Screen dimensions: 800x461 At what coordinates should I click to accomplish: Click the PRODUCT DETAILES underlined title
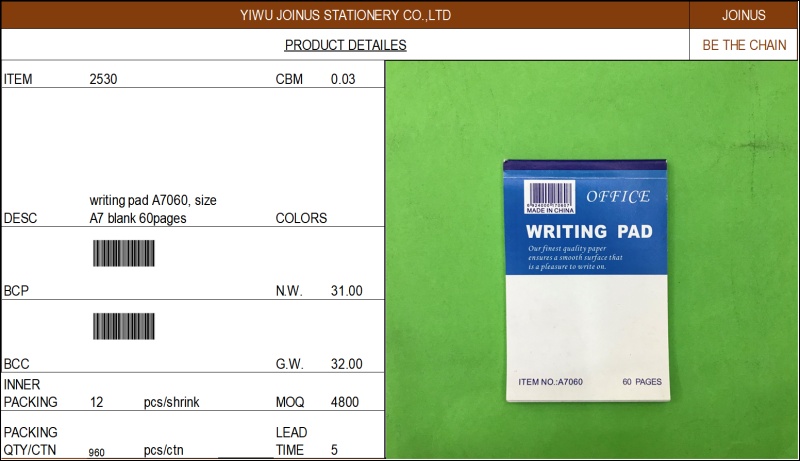pos(345,45)
